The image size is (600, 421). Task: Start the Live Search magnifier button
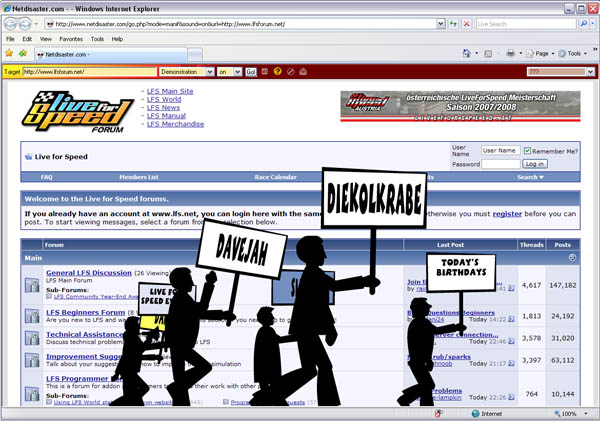coord(583,24)
